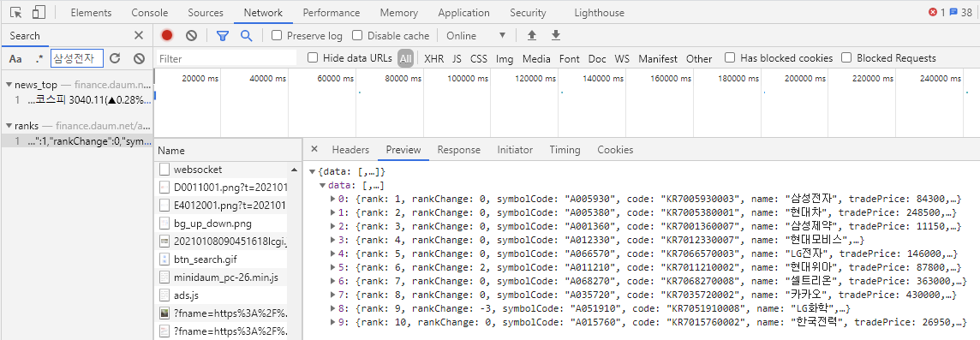Switch to the Sources tab

(206, 13)
